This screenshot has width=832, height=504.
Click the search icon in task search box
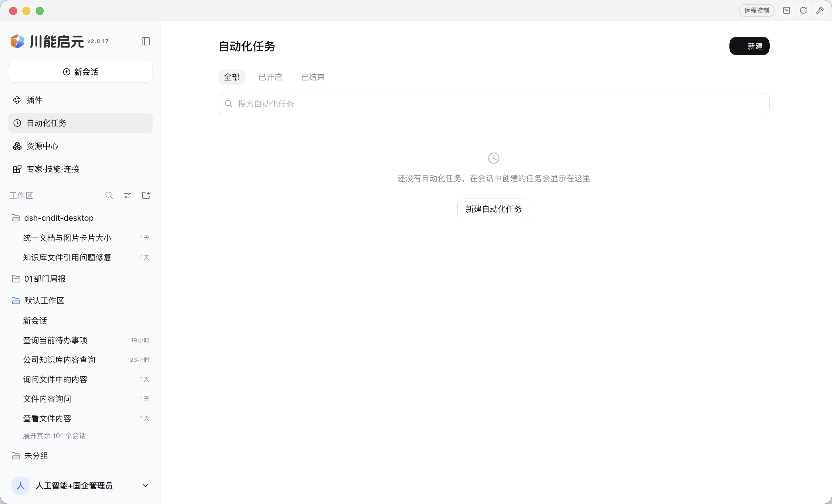click(229, 104)
